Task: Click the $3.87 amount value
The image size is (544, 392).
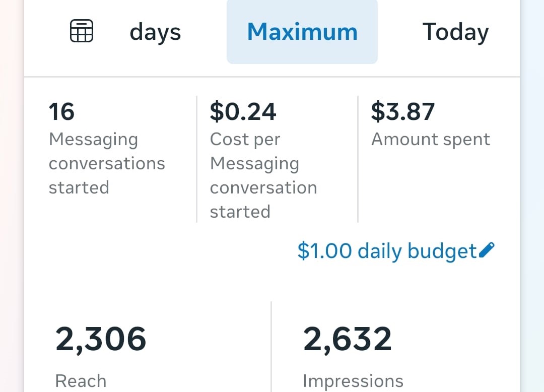Action: pos(402,111)
